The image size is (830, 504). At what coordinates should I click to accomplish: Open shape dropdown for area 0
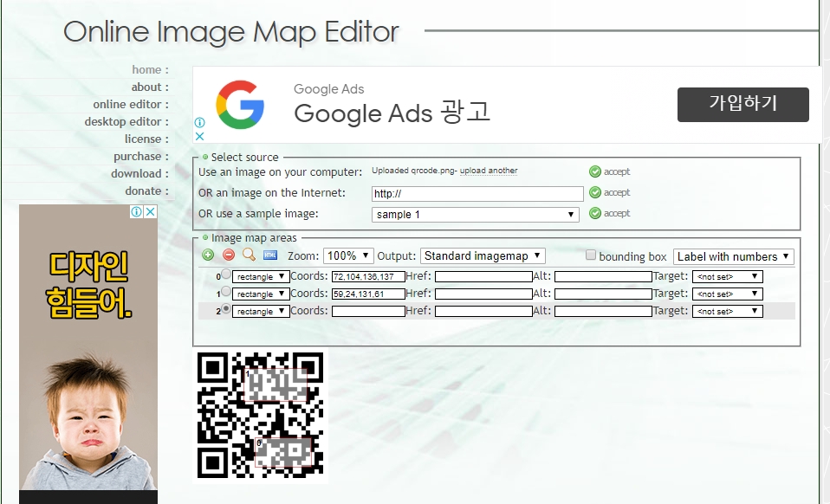click(261, 276)
